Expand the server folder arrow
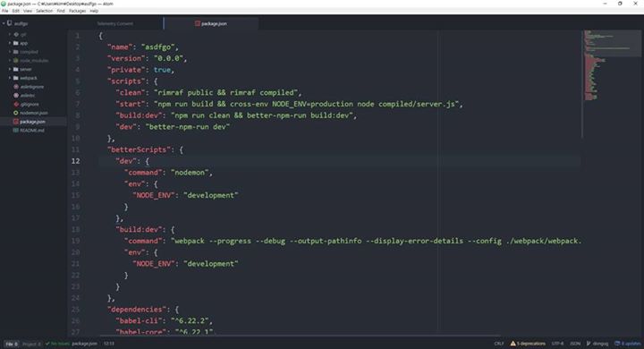This screenshot has width=644, height=349. 10,69
